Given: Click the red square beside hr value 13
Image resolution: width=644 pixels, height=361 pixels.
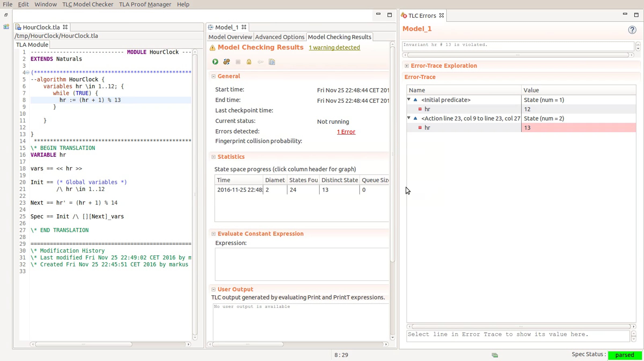Looking at the screenshot, I should coord(420,128).
